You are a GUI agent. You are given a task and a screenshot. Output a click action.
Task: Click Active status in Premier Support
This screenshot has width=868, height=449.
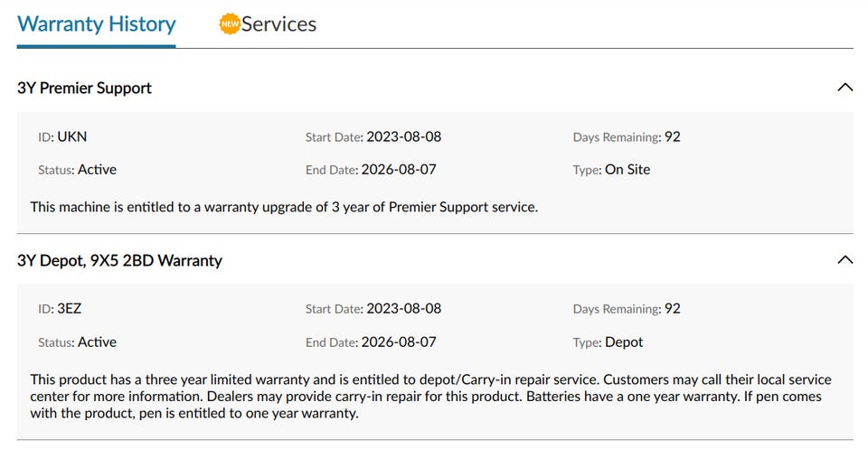[x=97, y=169]
